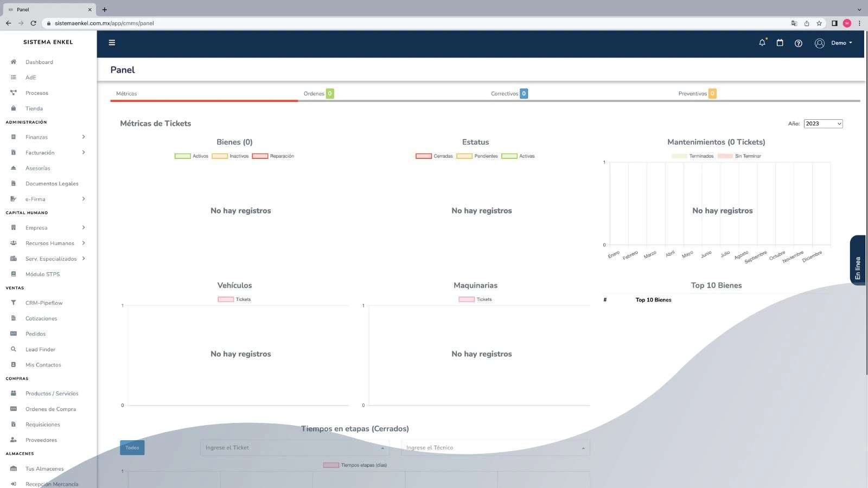
Task: Click the help question mark icon
Action: [798, 43]
